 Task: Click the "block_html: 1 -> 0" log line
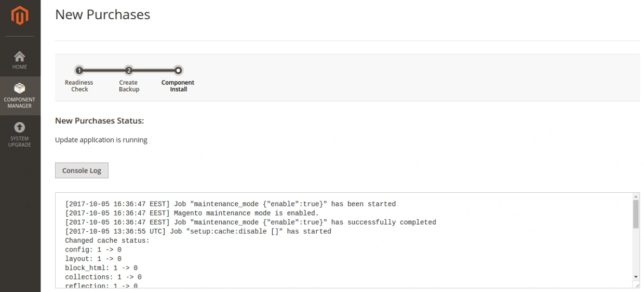[x=101, y=268]
